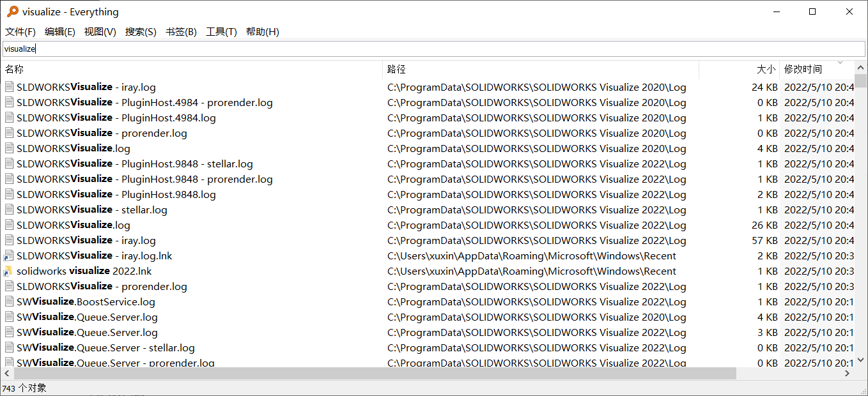
Task: Open the 视图(V) menu
Action: coord(100,32)
